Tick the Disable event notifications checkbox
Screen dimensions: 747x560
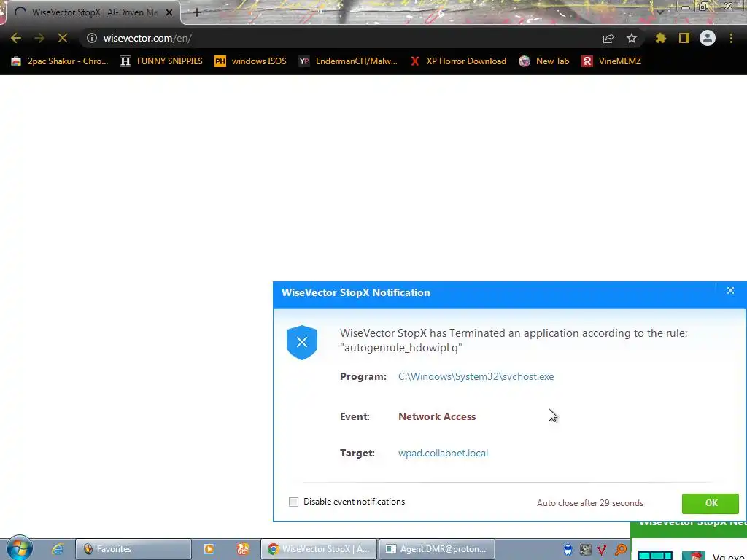point(293,502)
